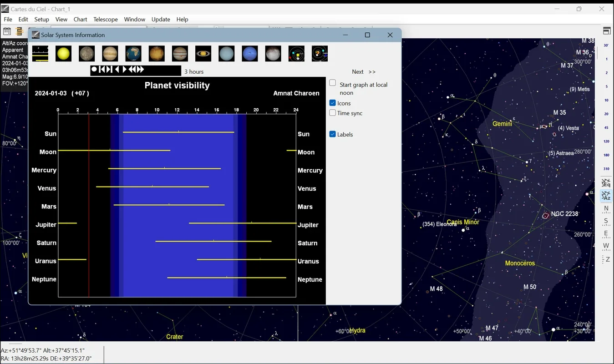The height and width of the screenshot is (364, 614).
Task: Set field of view to 120 degrees
Action: tap(606, 141)
